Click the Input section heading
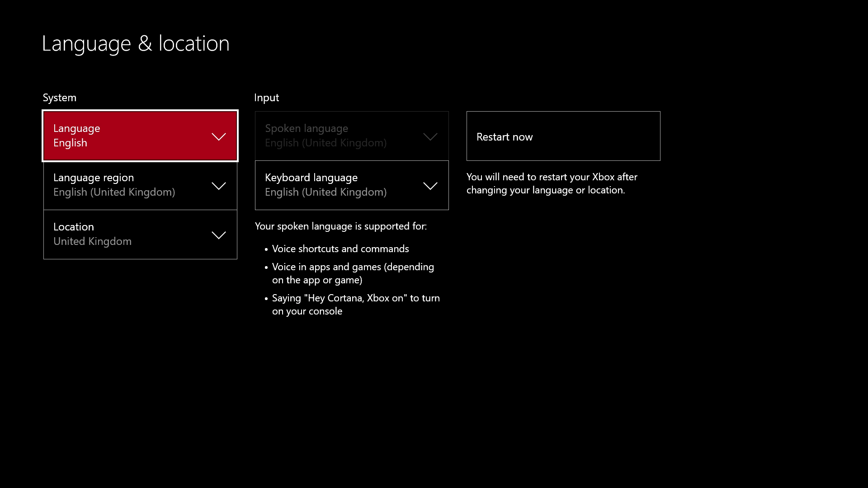Viewport: 868px width, 488px height. coord(266,97)
